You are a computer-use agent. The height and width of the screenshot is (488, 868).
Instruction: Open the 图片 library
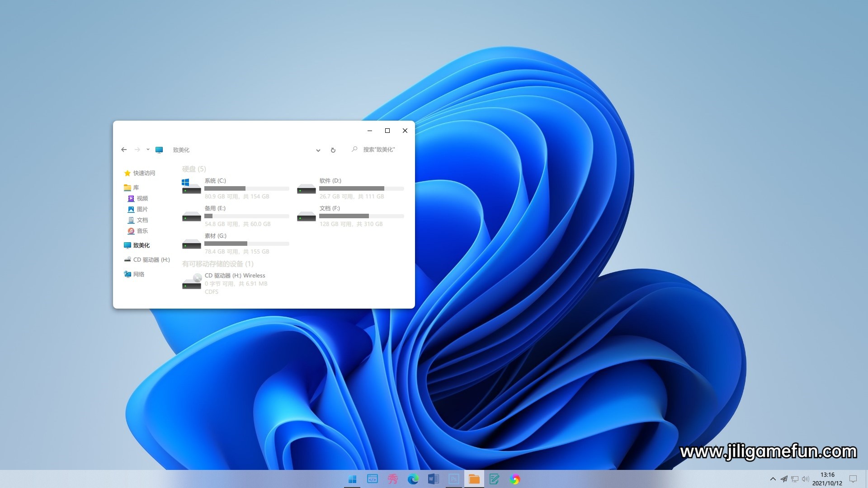point(138,209)
